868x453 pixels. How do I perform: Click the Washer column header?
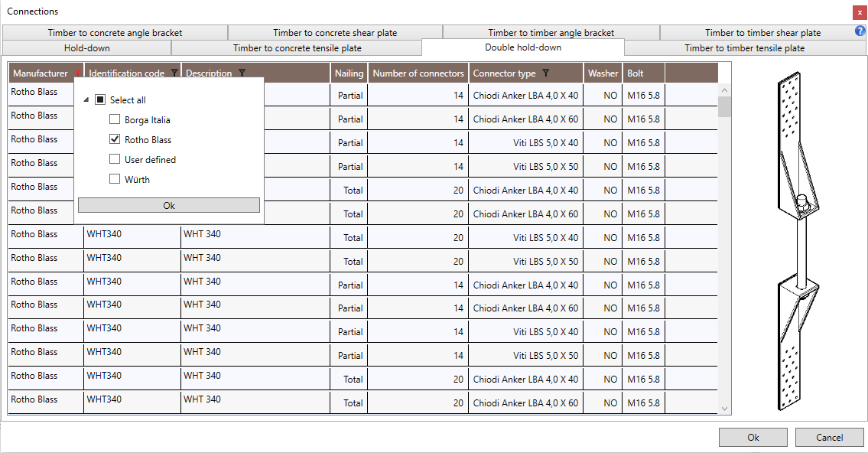pyautogui.click(x=603, y=73)
